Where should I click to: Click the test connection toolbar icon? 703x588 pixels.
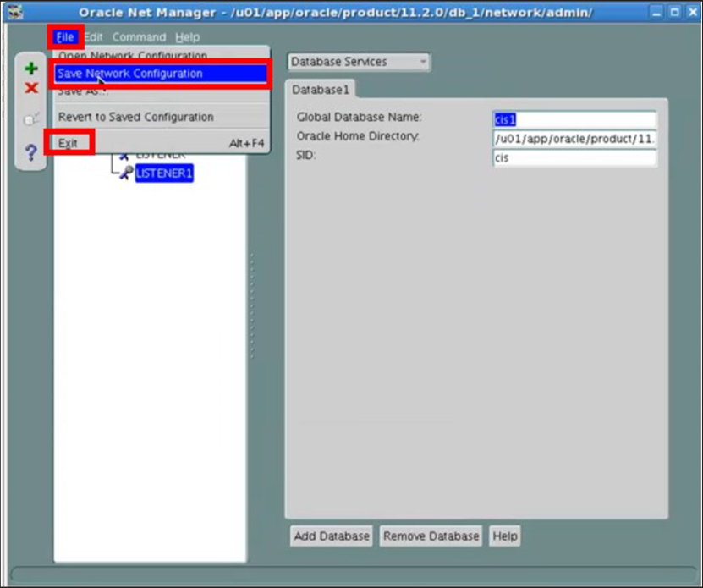click(31, 118)
